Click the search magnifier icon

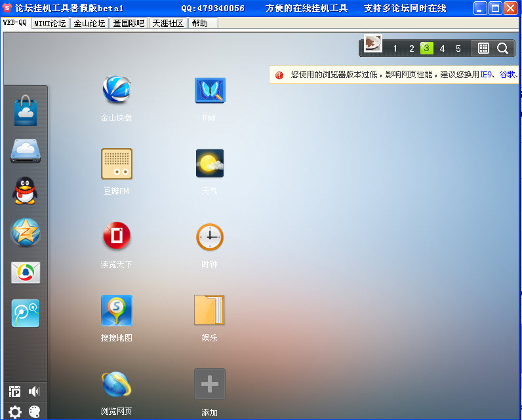pyautogui.click(x=502, y=48)
